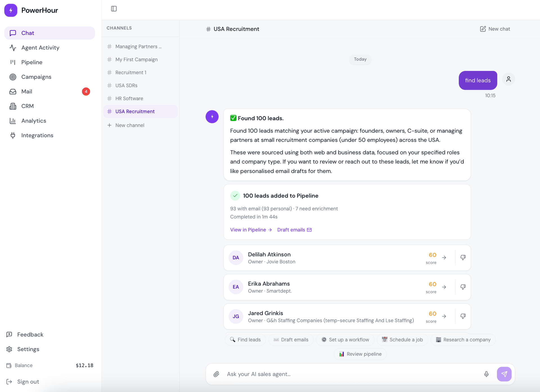Click the find leads message bubble
Screen dimensions: 540x392
[478, 80]
